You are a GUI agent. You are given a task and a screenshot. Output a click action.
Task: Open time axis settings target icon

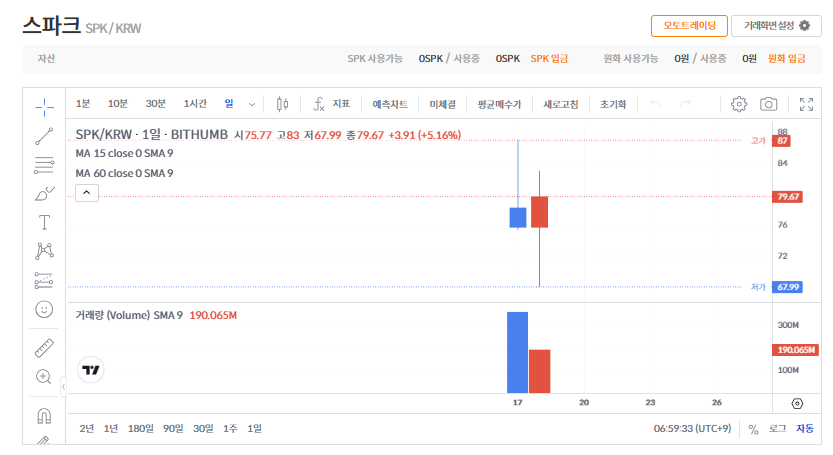point(797,403)
